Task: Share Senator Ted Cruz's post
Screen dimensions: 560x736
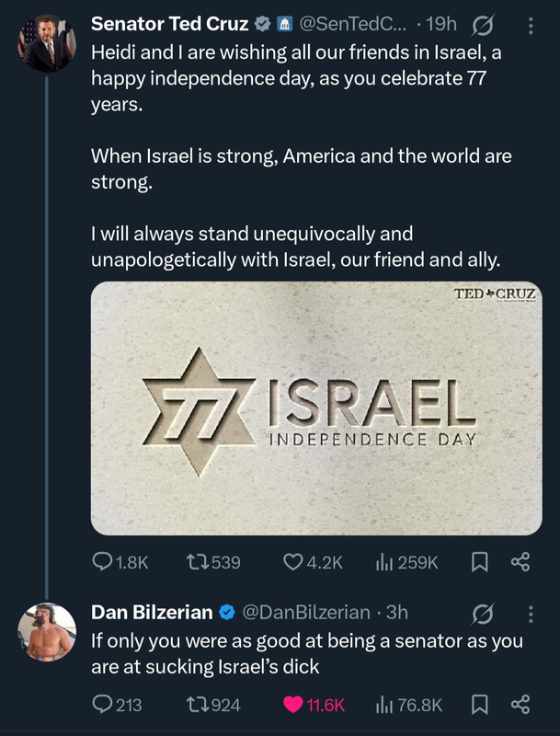Action: (520, 561)
